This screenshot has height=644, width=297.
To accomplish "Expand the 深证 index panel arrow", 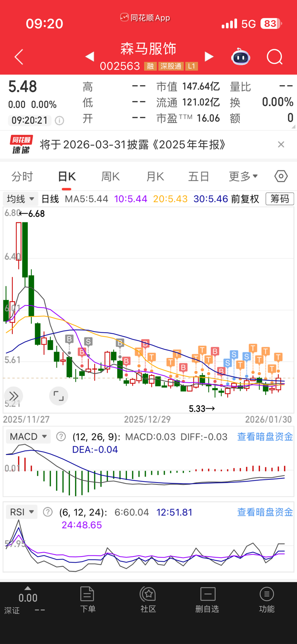I will click(27, 588).
